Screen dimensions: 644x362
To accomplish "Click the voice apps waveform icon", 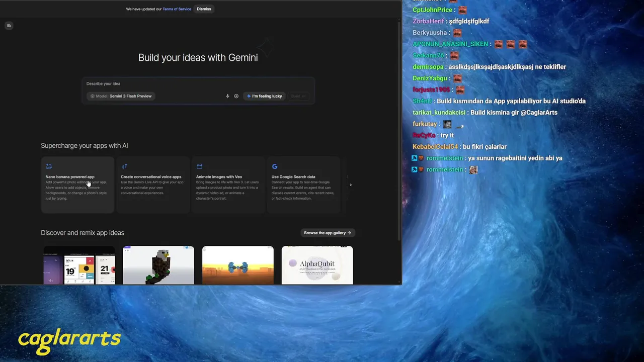I will coord(124,166).
